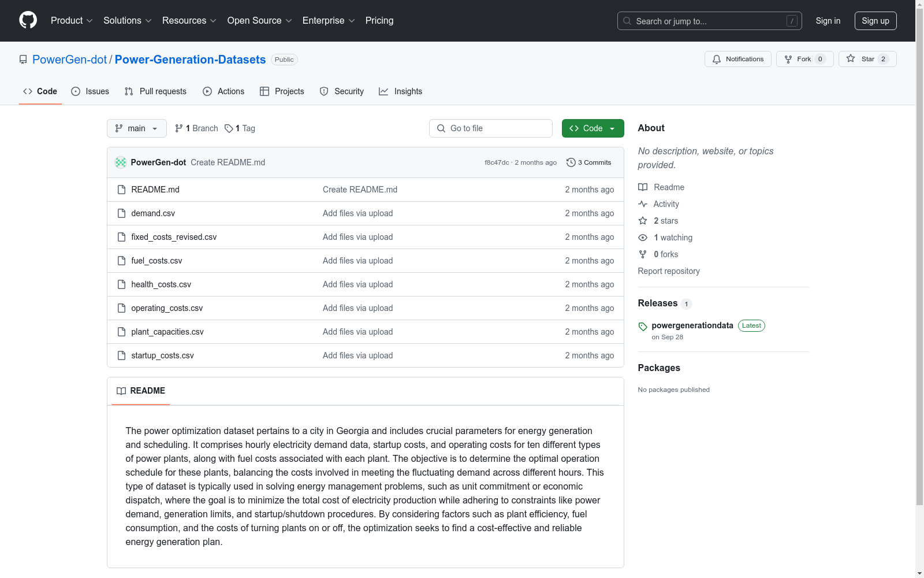Click the Sign in link
The height and width of the screenshot is (578, 924).
pyautogui.click(x=828, y=21)
